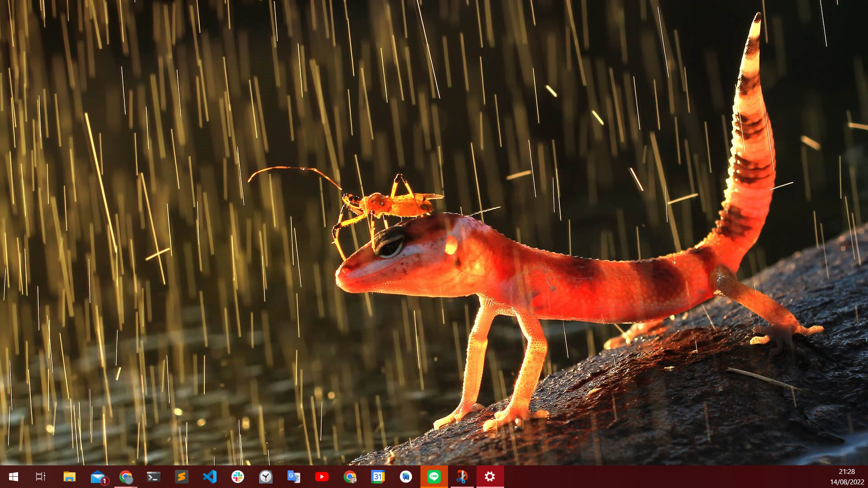Open the Windows Start menu
This screenshot has height=488, width=868.
tap(13, 477)
